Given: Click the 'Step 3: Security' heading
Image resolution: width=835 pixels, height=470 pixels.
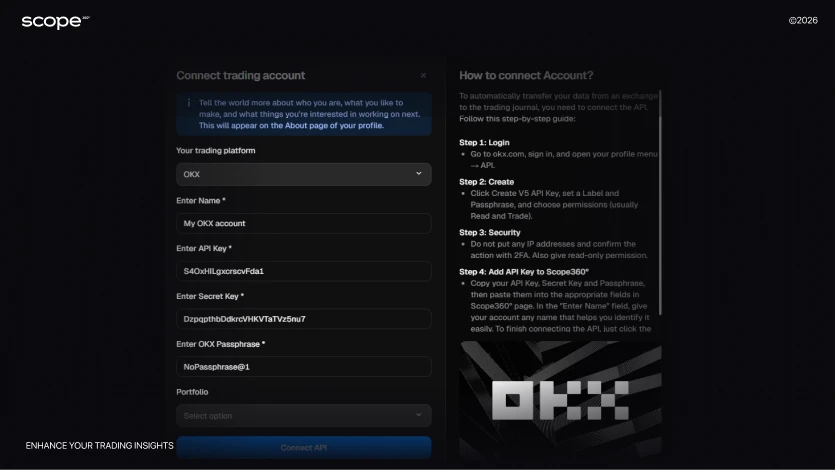Looking at the screenshot, I should click(x=489, y=232).
